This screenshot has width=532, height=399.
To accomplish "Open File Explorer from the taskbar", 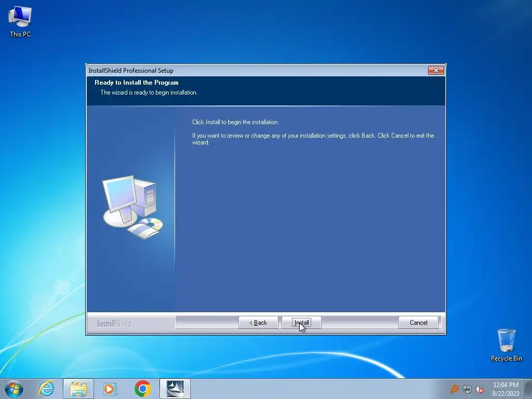I will click(78, 389).
